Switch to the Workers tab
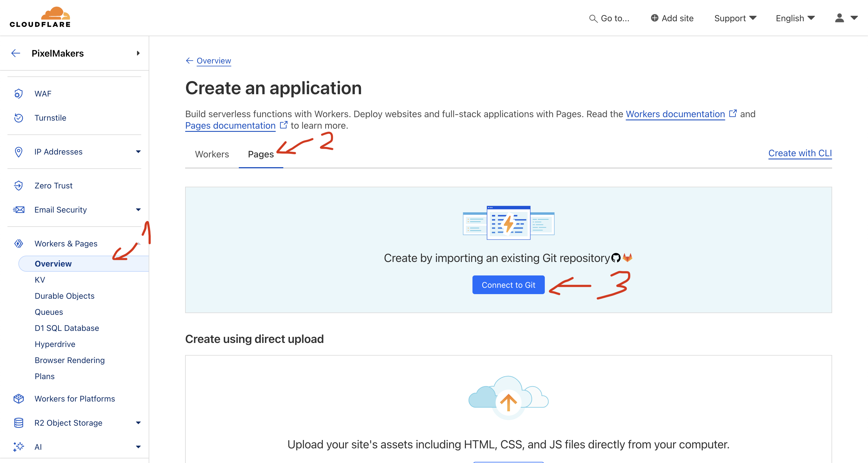868x463 pixels. pyautogui.click(x=212, y=154)
